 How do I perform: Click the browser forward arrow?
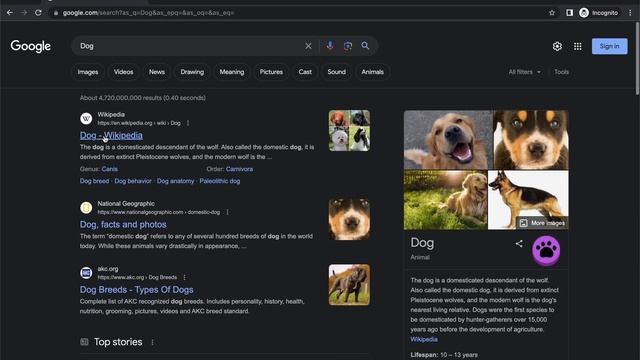tap(24, 13)
